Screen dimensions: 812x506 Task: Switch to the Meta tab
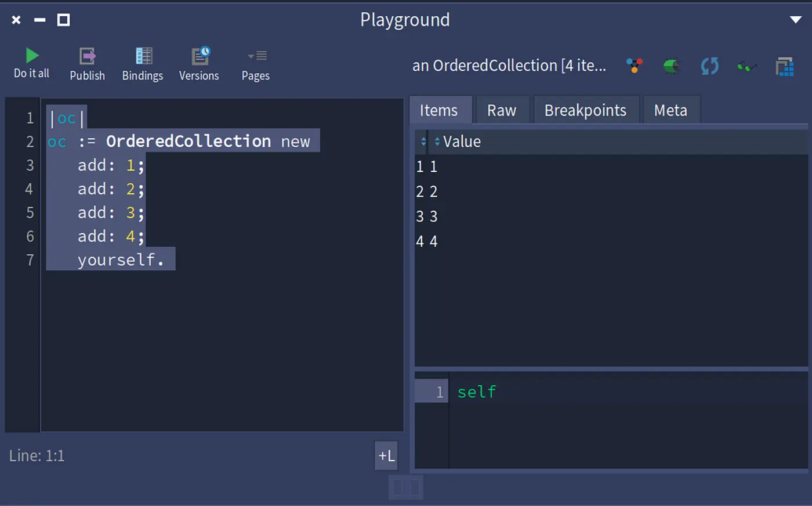coord(671,110)
